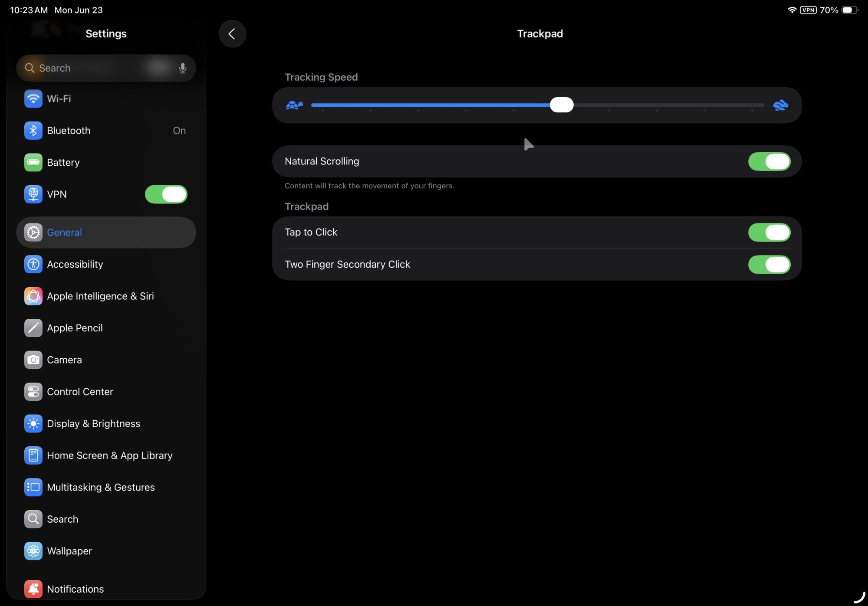Turn off Tap to Click
The width and height of the screenshot is (868, 606).
tap(769, 233)
